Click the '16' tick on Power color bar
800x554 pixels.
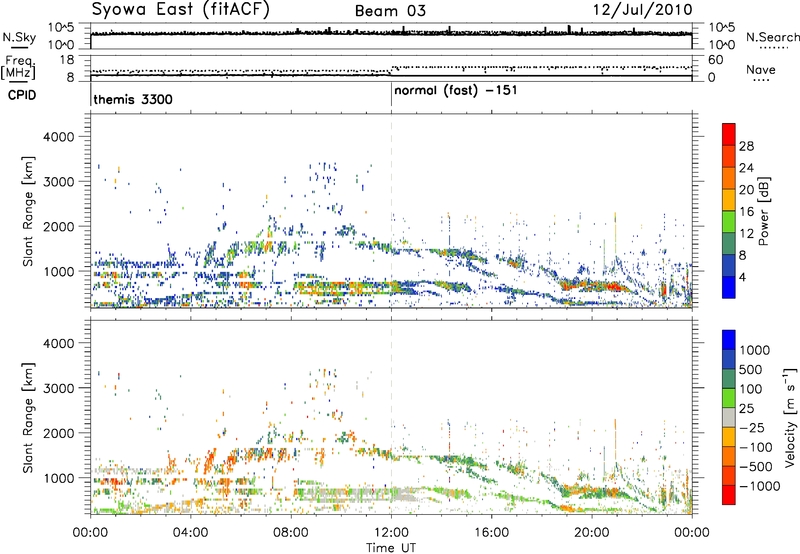pos(746,212)
